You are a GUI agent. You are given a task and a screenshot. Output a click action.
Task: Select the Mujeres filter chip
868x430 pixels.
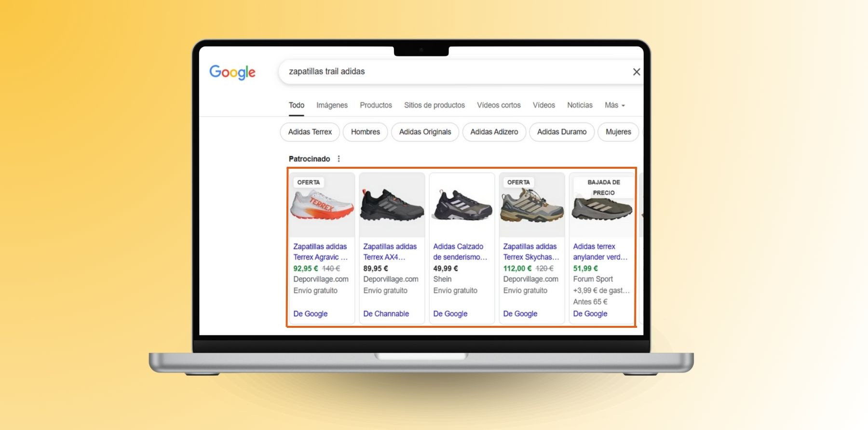(x=618, y=132)
